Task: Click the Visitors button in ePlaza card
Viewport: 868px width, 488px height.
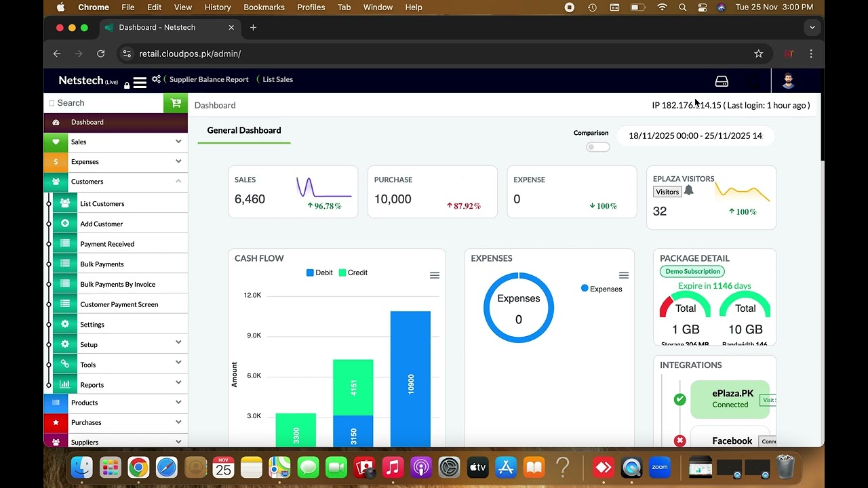Action: (667, 192)
